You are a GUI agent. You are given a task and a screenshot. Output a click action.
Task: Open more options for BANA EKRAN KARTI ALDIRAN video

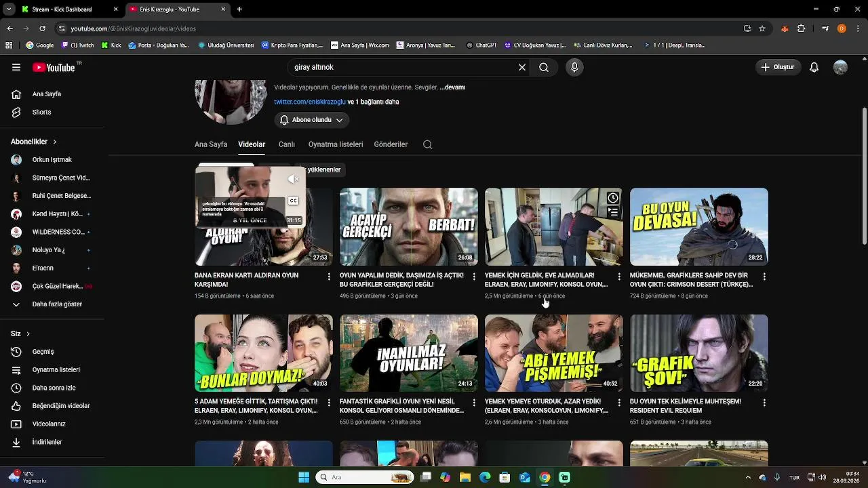tap(329, 277)
